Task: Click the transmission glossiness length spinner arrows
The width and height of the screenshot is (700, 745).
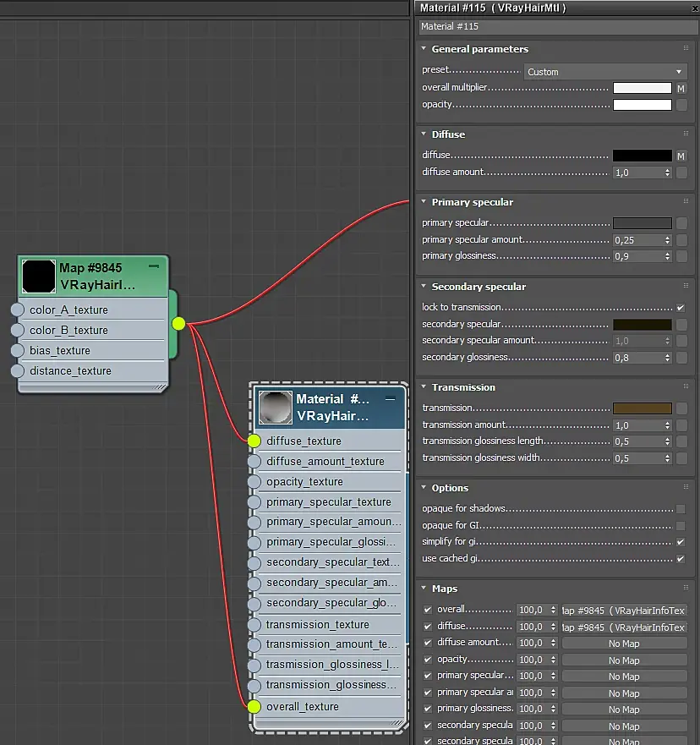Action: (x=667, y=442)
